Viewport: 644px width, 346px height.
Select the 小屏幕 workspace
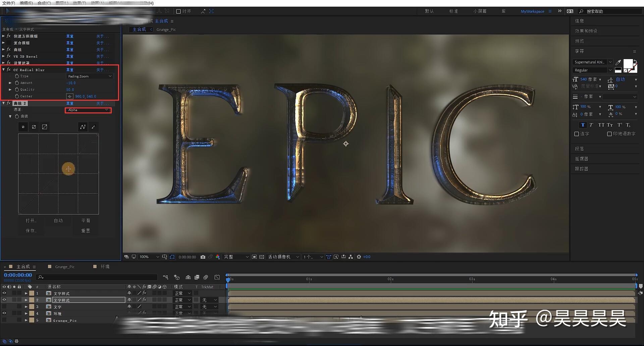(480, 11)
